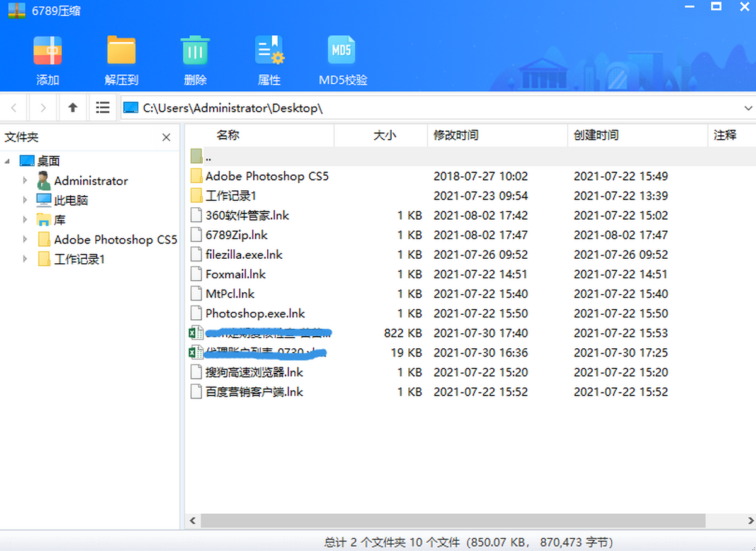Open the address bar path dropdown
This screenshot has height=551, width=756.
748,108
